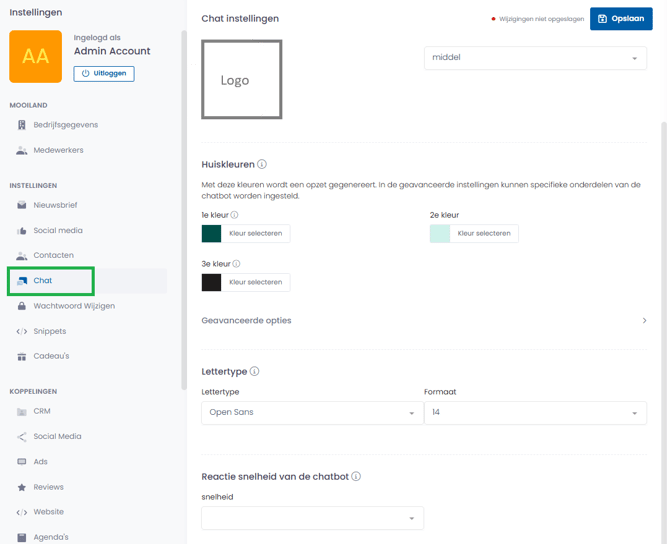The image size is (670, 544).
Task: Expand the Geavanceerde opties section
Action: coord(424,321)
